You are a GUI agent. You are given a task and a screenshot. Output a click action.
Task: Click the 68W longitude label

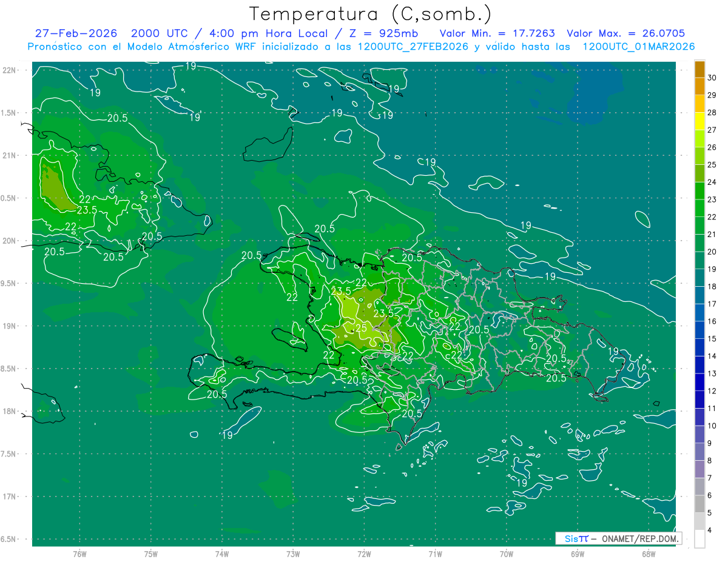pyautogui.click(x=648, y=554)
